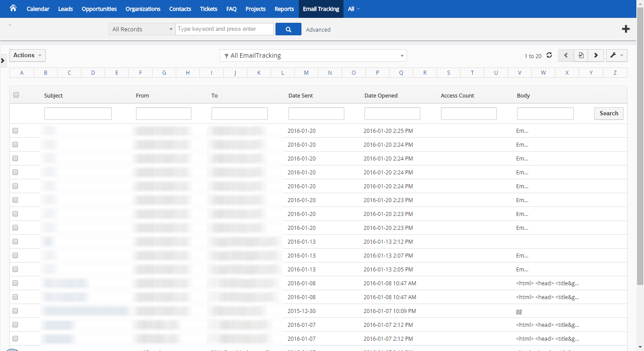Go to the next page arrow

(x=596, y=55)
